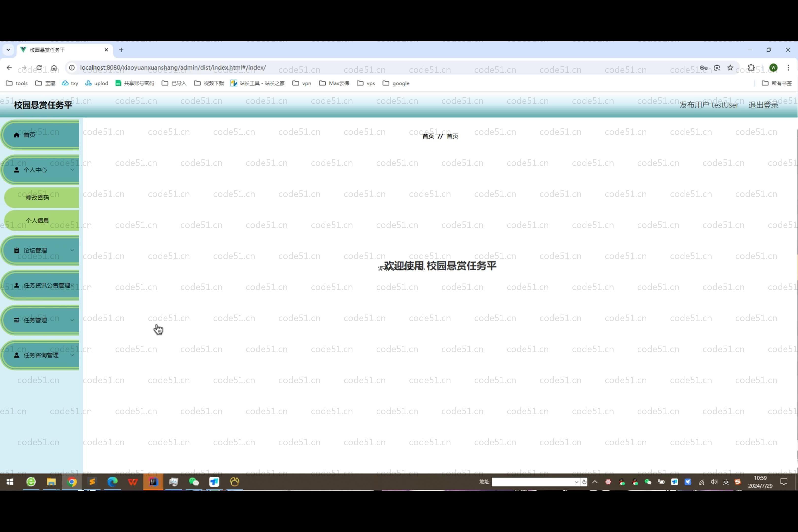Click the screenshot capture icon in address bar

(717, 67)
